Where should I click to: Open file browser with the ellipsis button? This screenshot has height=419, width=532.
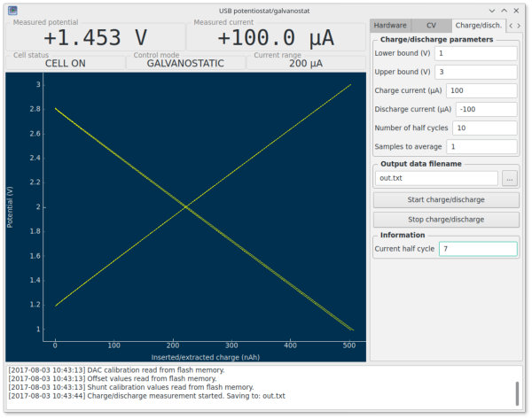click(510, 178)
